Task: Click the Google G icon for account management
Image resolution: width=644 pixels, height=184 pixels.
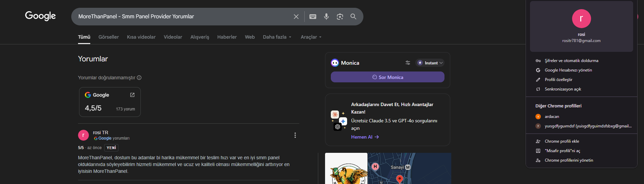Action: 538,70
